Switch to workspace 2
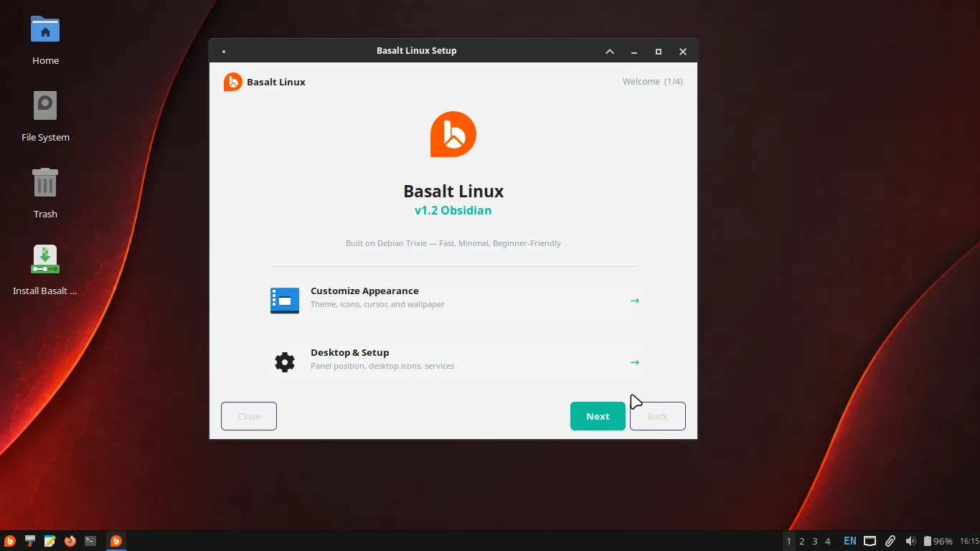 tap(802, 541)
